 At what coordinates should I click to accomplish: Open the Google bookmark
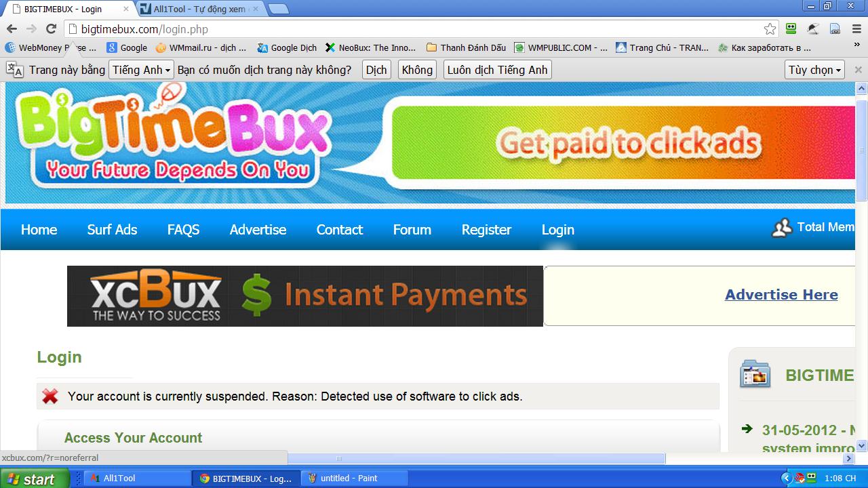coord(127,47)
